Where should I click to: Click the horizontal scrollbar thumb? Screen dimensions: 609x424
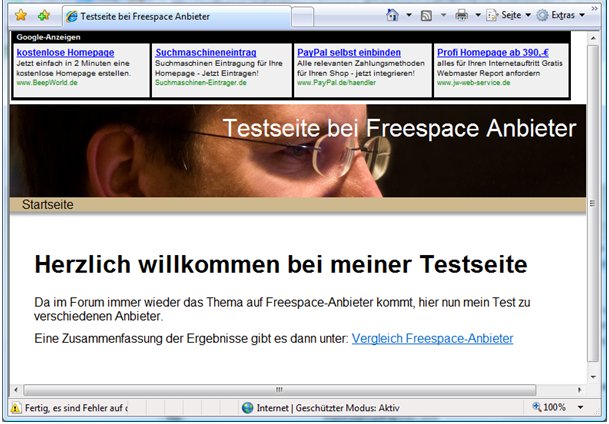pyautogui.click(x=278, y=390)
